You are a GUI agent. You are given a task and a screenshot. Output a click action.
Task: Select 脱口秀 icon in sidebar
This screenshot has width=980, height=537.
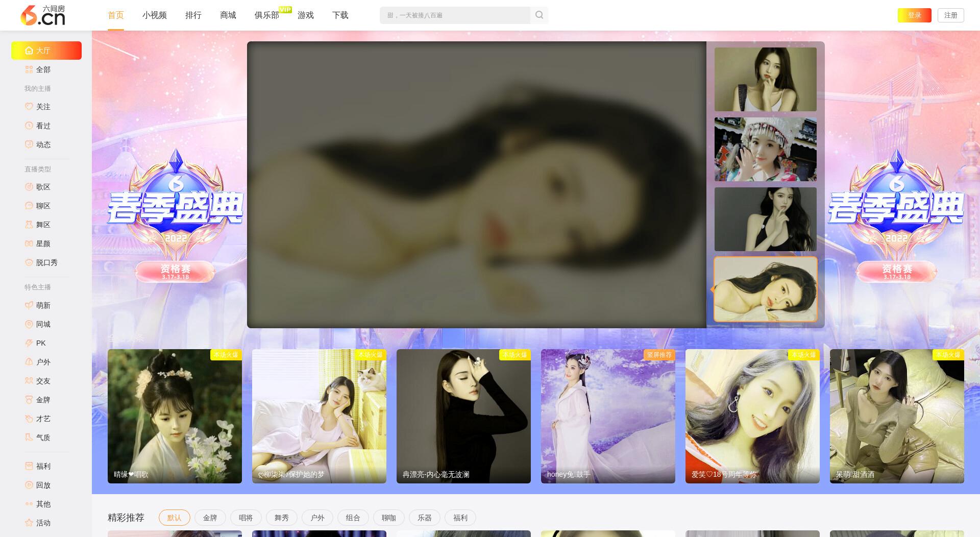[x=29, y=262]
